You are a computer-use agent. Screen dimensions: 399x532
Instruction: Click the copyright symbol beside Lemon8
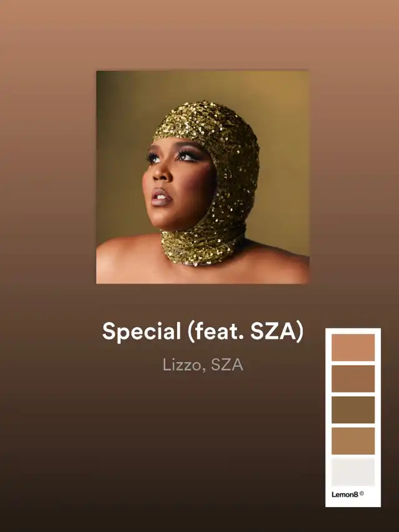[362, 493]
